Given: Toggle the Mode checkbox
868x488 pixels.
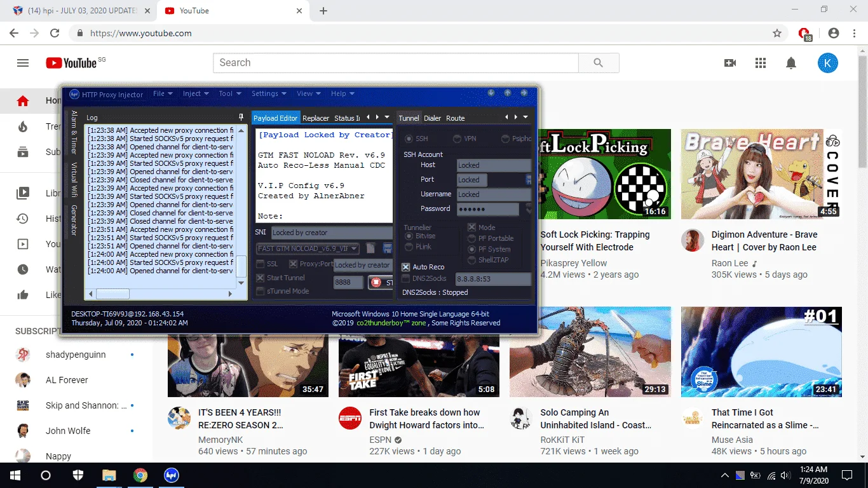Looking at the screenshot, I should tap(472, 227).
